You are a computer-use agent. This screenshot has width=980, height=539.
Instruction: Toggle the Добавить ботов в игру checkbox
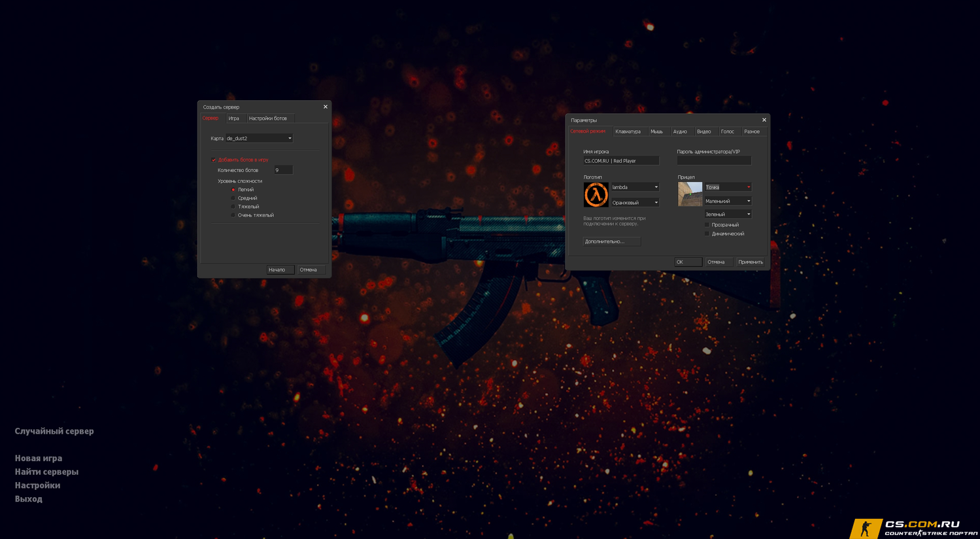click(x=214, y=160)
